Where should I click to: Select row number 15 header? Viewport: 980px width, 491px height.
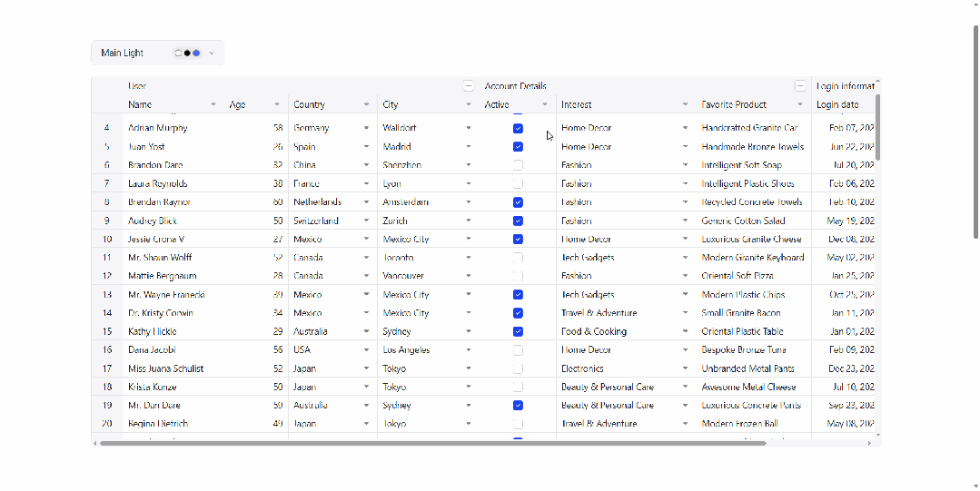[107, 331]
